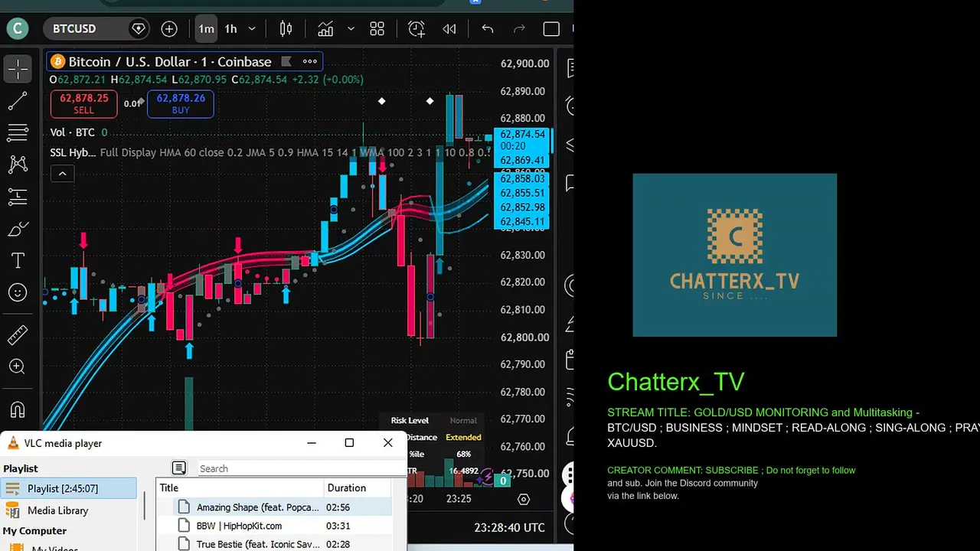This screenshot has width=980, height=551.
Task: Select the crosshair cursor tool
Action: (x=18, y=69)
